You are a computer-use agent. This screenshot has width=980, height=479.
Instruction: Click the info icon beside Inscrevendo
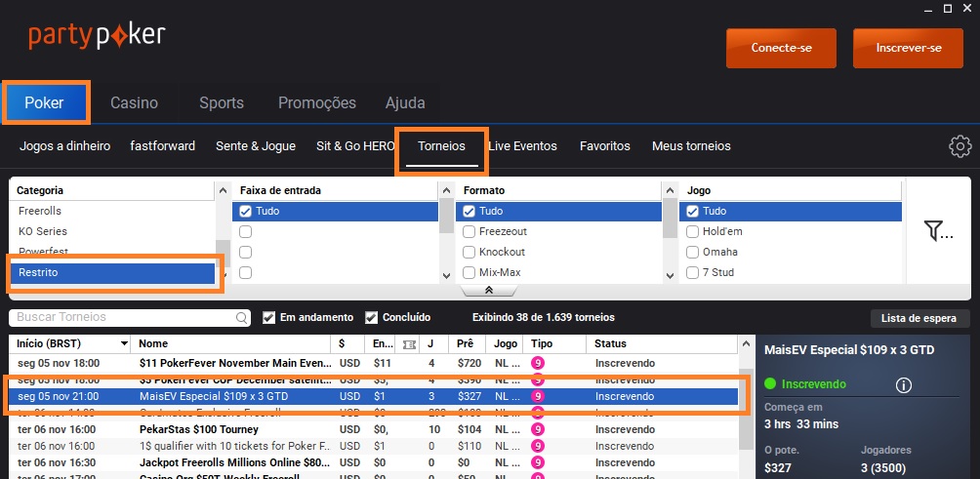[903, 385]
